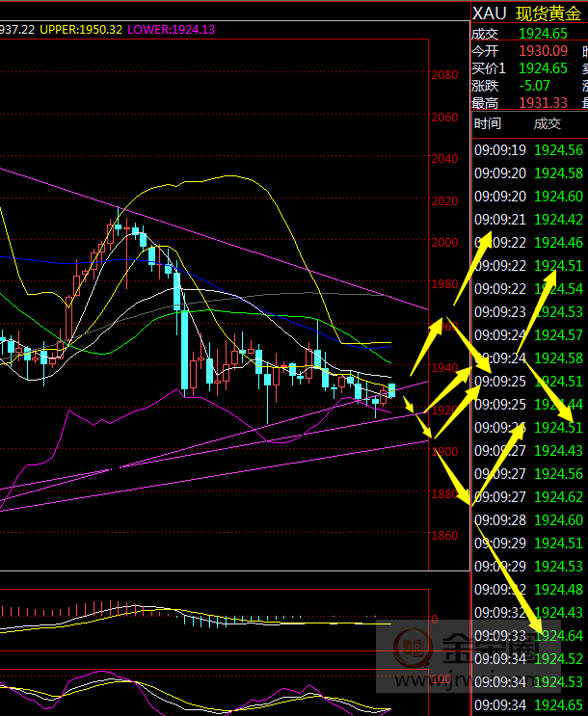Click the rightmost cyan candlestick on chart
This screenshot has height=716, width=588.
pos(392,389)
